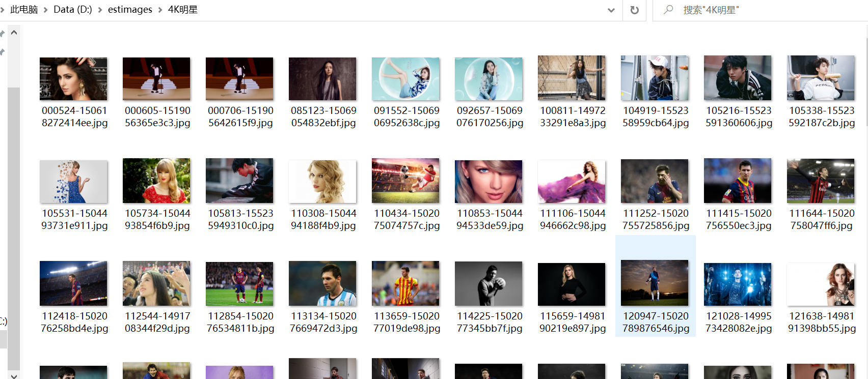Viewport: 868px width, 379px height.
Task: Click the file name 112544-1491708344f29d.jpg
Action: point(157,322)
